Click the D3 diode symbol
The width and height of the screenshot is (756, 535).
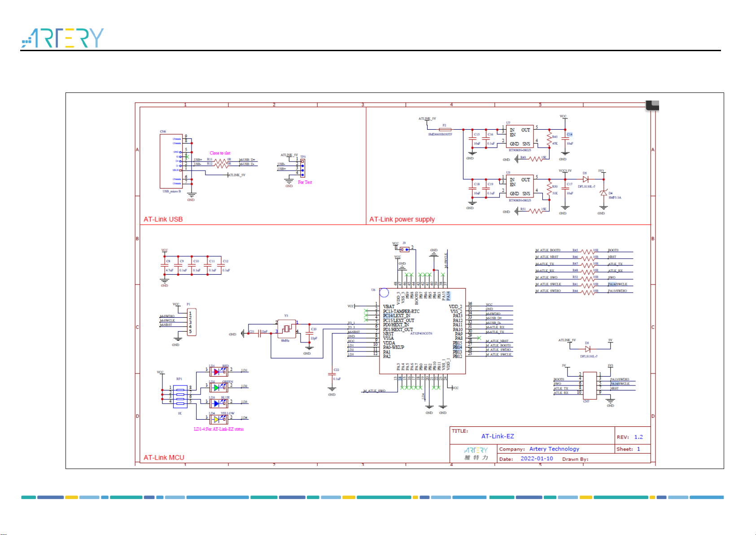(x=587, y=349)
